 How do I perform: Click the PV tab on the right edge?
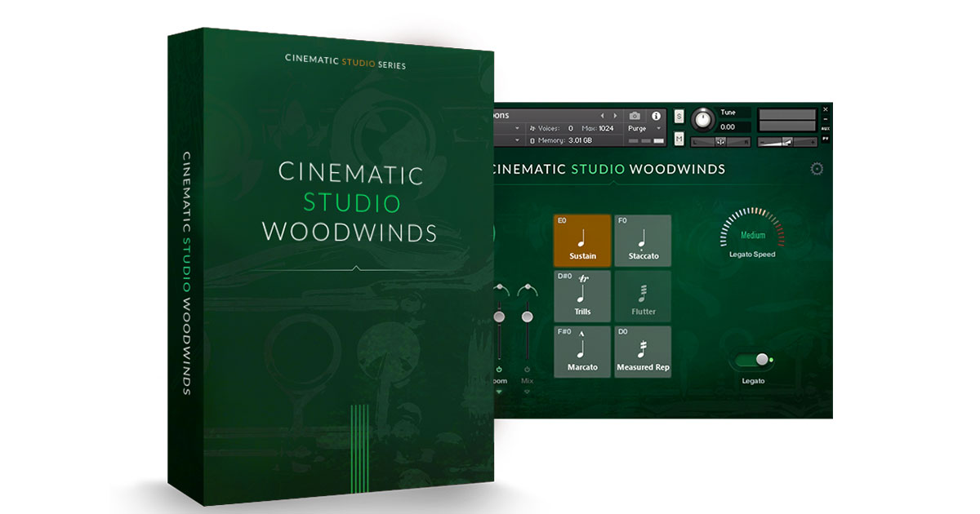(827, 136)
